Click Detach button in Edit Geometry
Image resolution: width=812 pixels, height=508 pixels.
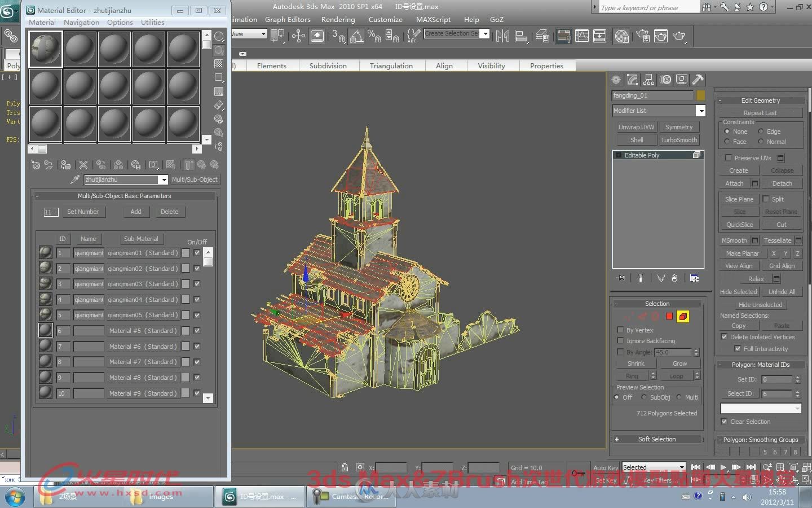782,183
